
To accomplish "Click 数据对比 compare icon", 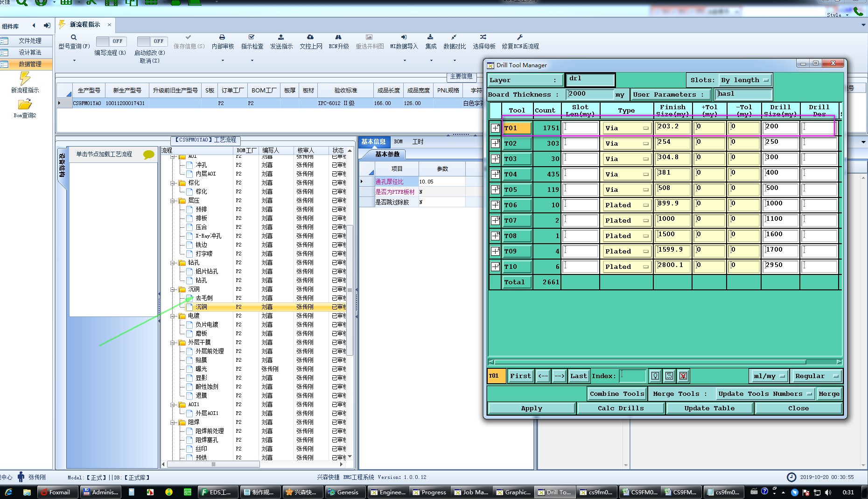I will click(x=454, y=37).
